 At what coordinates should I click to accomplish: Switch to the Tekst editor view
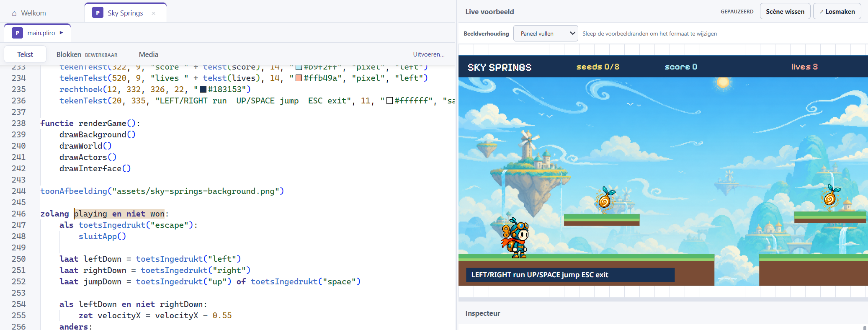(25, 54)
